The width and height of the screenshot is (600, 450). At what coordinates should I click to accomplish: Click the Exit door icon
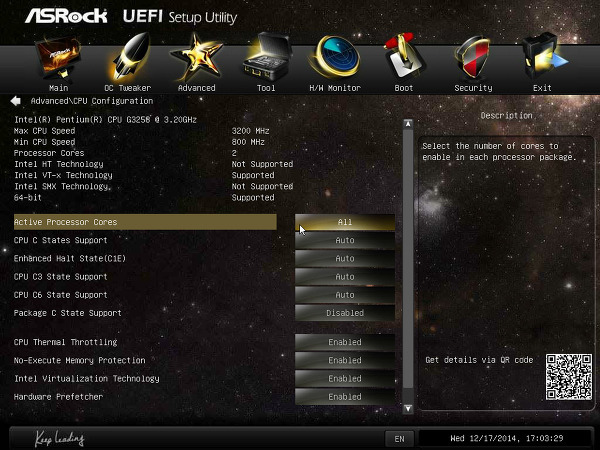click(x=543, y=57)
